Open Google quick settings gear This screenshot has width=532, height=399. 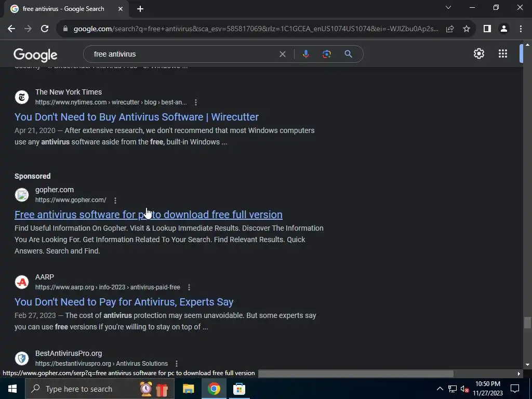(x=478, y=54)
